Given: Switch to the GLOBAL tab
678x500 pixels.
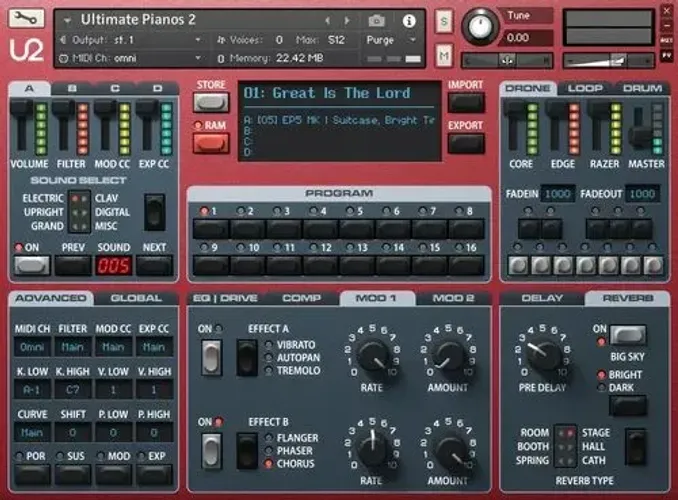Looking at the screenshot, I should coord(136,298).
